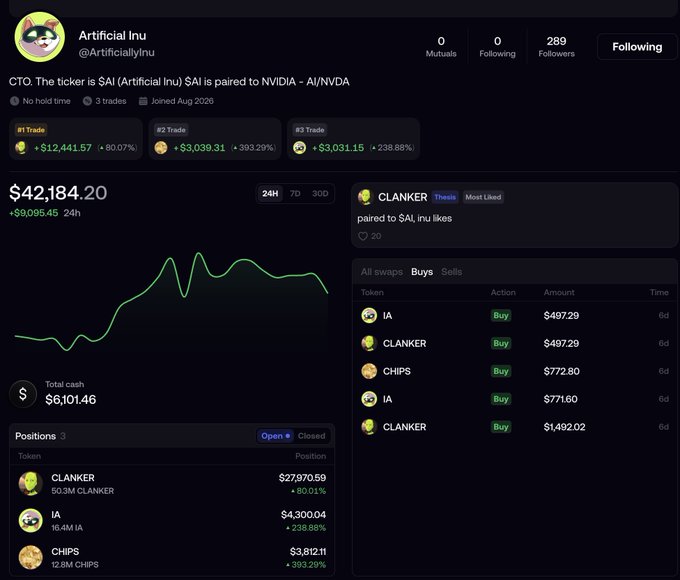
Task: Click the #2 Trade coin icon
Action: click(161, 147)
